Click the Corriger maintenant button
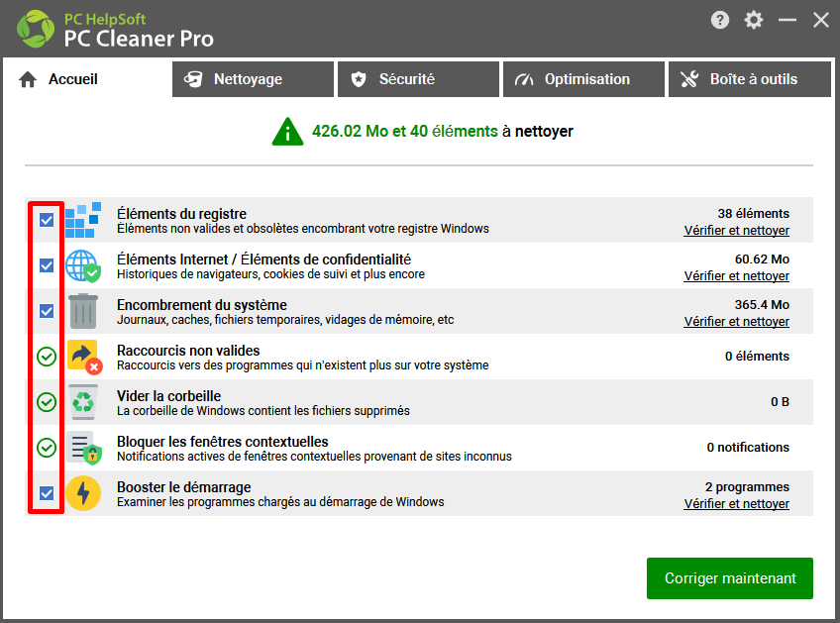 [730, 578]
